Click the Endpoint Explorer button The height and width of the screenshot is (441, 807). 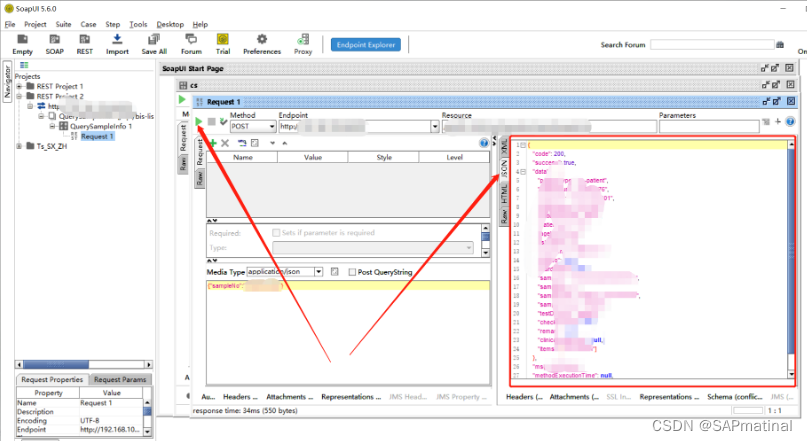click(366, 45)
